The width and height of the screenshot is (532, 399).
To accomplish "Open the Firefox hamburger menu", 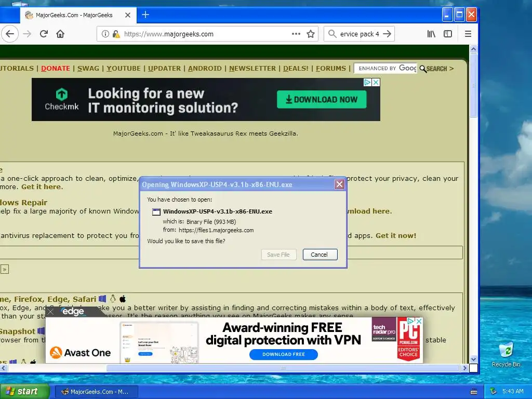I will pos(468,34).
